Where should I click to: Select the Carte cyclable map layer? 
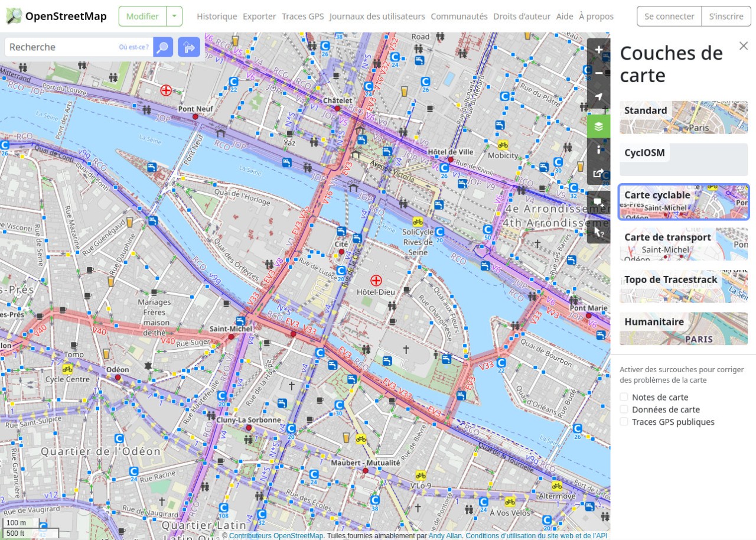684,202
